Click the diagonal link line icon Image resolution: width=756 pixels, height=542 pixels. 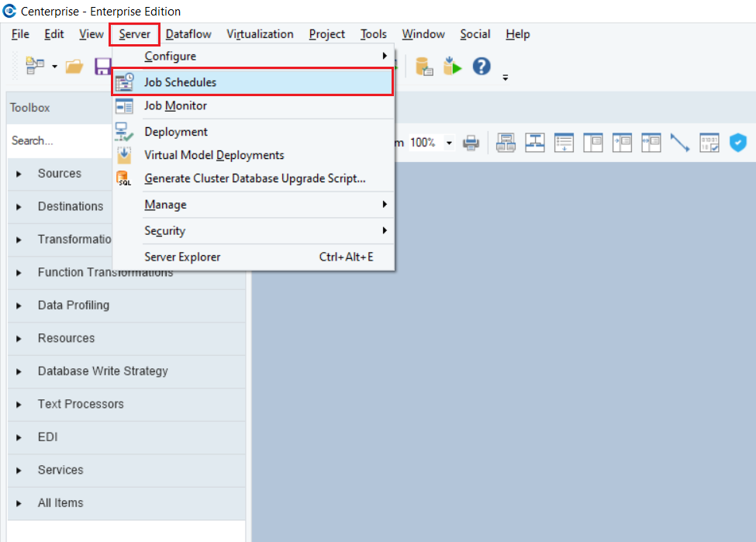click(680, 143)
